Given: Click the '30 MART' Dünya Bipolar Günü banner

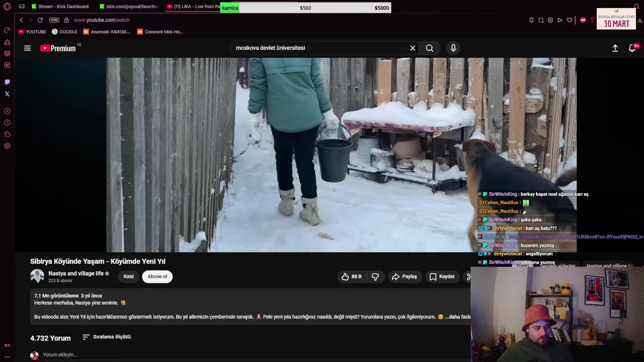Looking at the screenshot, I should pyautogui.click(x=616, y=19).
